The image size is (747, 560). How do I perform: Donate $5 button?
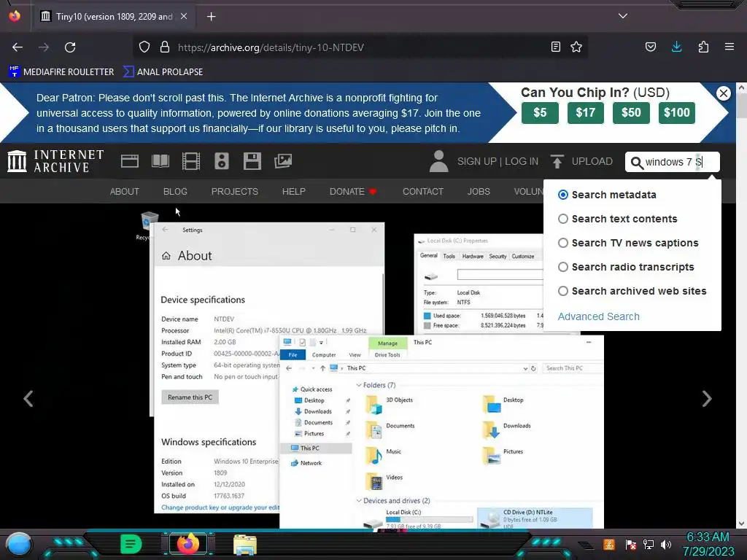[x=540, y=113]
